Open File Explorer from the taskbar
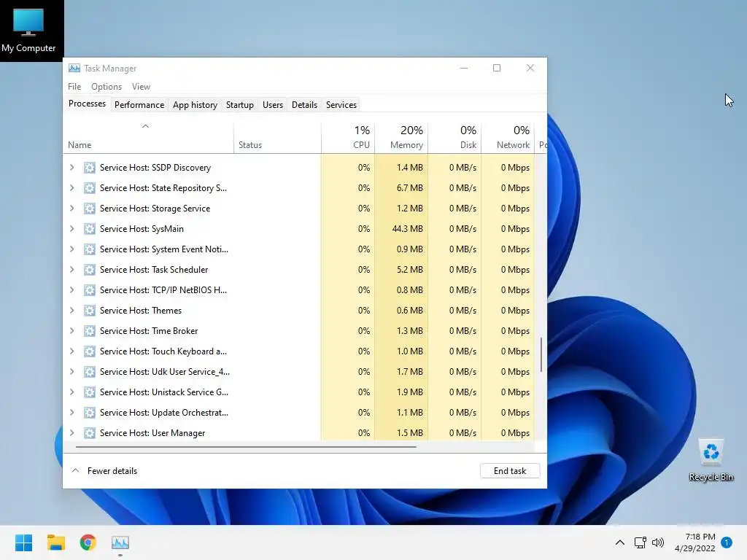This screenshot has width=747, height=560. (x=55, y=542)
